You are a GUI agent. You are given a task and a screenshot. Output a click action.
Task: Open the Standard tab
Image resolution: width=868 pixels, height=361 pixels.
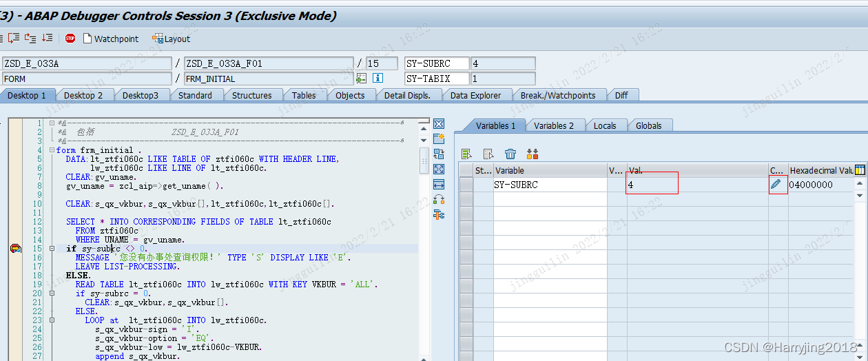pyautogui.click(x=195, y=95)
